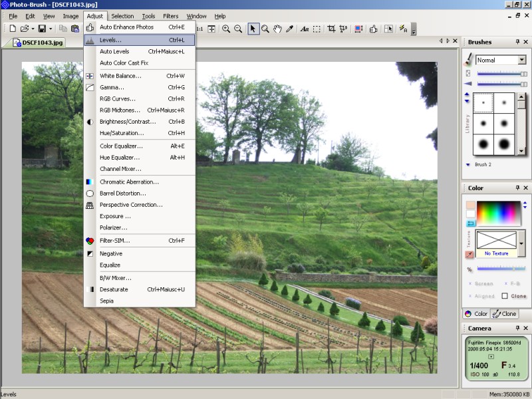The height and width of the screenshot is (399, 532).
Task: Select the arrow pointer tool
Action: click(x=253, y=29)
